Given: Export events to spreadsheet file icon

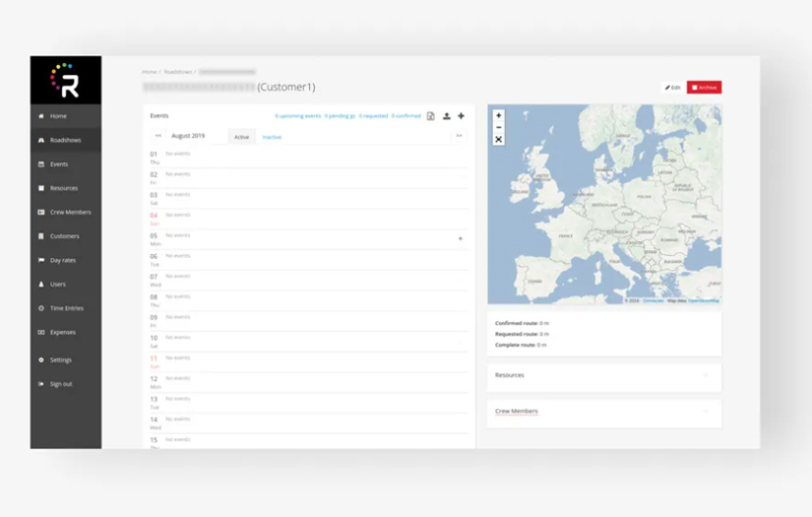Looking at the screenshot, I should [431, 116].
